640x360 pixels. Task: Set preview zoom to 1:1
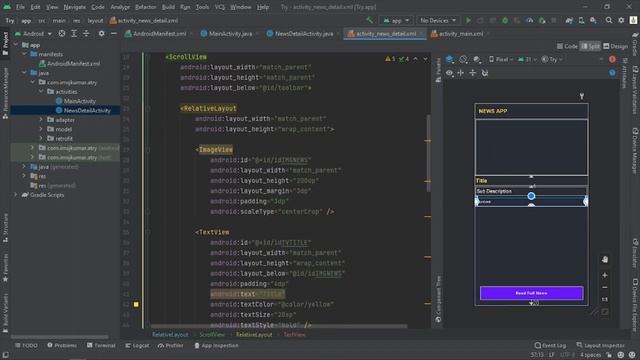pyautogui.click(x=604, y=299)
